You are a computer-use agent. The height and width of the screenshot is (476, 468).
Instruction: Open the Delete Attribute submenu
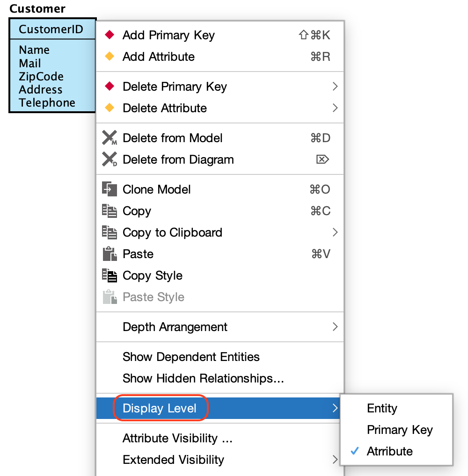pyautogui.click(x=165, y=108)
